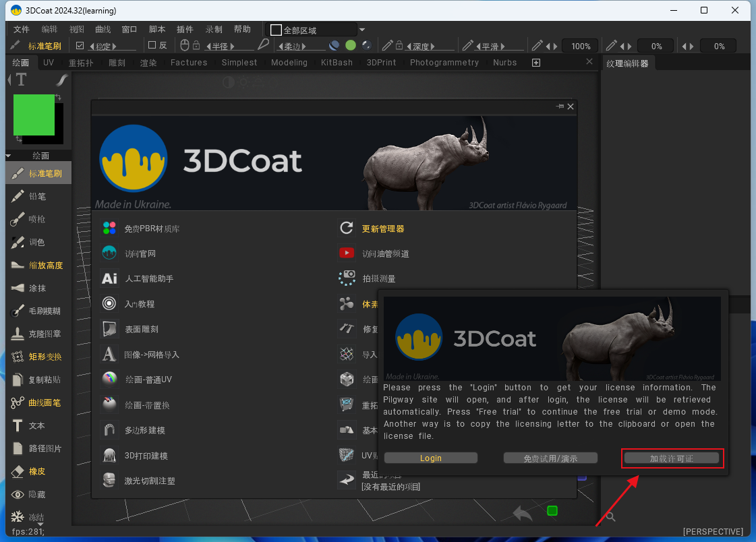Select the 缩放高度 tool
756x542 pixels.
38,265
